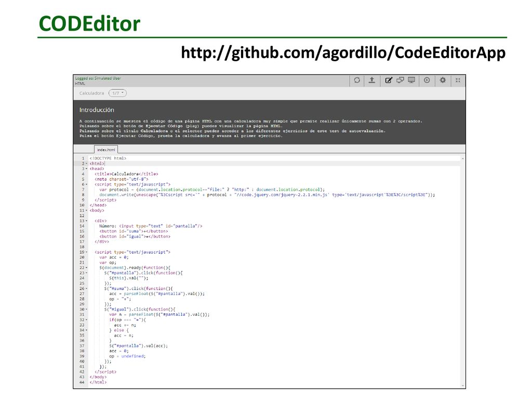Screen dimensions: 532x399
Task: Click the editor scrollbar up arrow
Action: (x=463, y=158)
